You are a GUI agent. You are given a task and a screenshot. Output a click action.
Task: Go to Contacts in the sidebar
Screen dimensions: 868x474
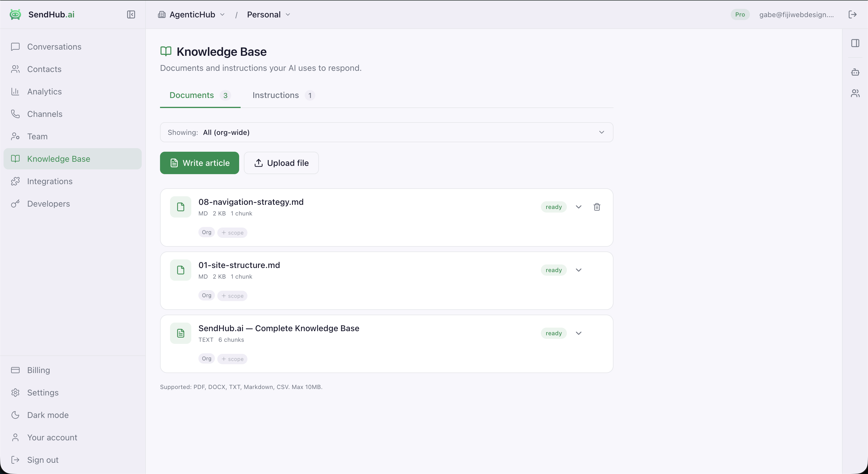pos(72,69)
